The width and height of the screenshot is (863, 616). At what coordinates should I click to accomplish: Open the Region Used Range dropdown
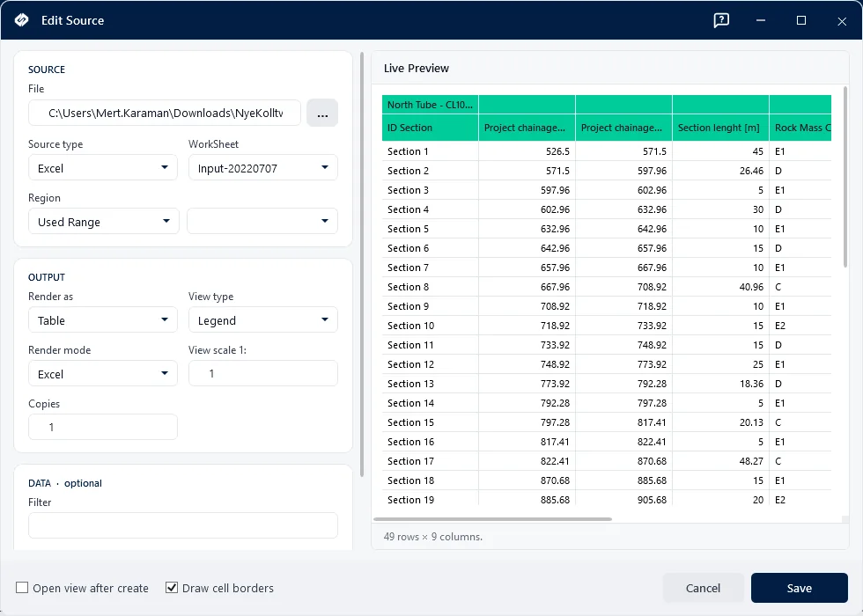point(104,221)
